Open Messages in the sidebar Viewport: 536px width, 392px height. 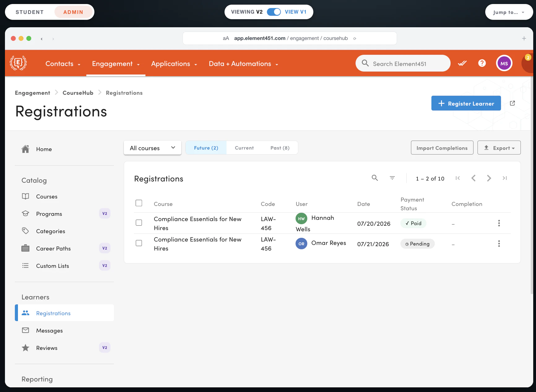64,330
